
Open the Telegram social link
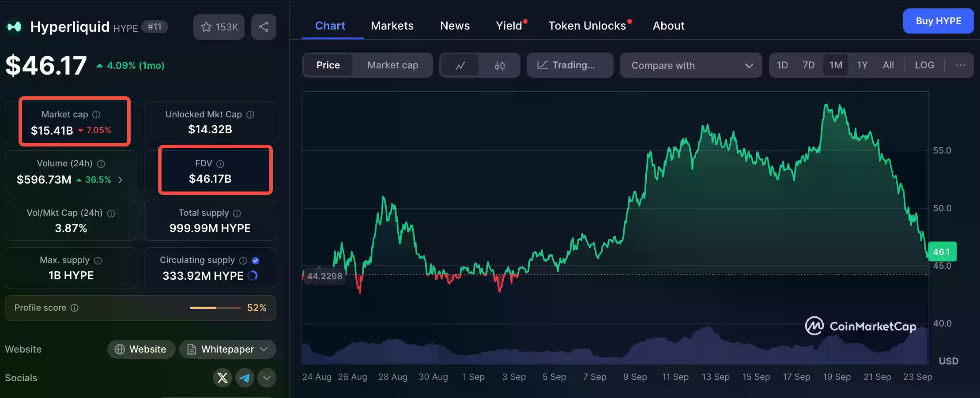(x=245, y=378)
